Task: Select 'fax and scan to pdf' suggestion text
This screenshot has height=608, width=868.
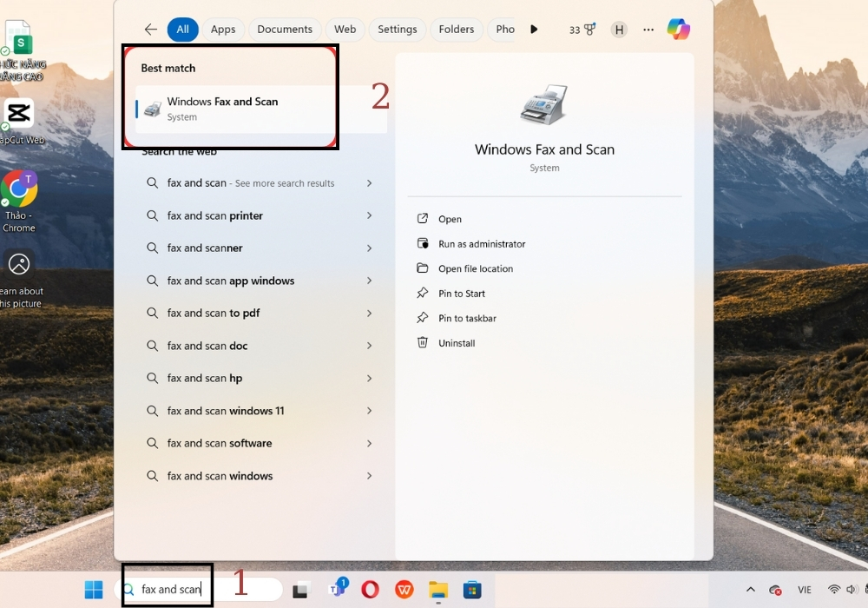Action: point(214,314)
